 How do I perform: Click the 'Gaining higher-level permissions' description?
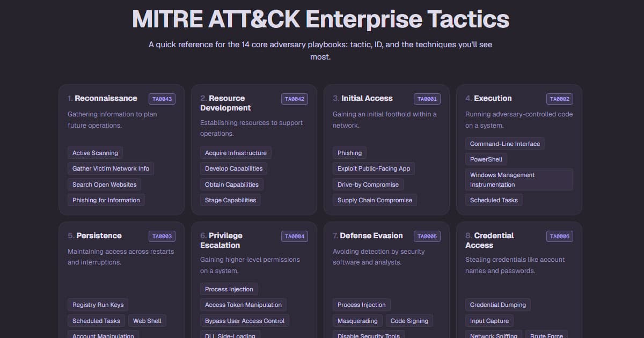tap(250, 265)
